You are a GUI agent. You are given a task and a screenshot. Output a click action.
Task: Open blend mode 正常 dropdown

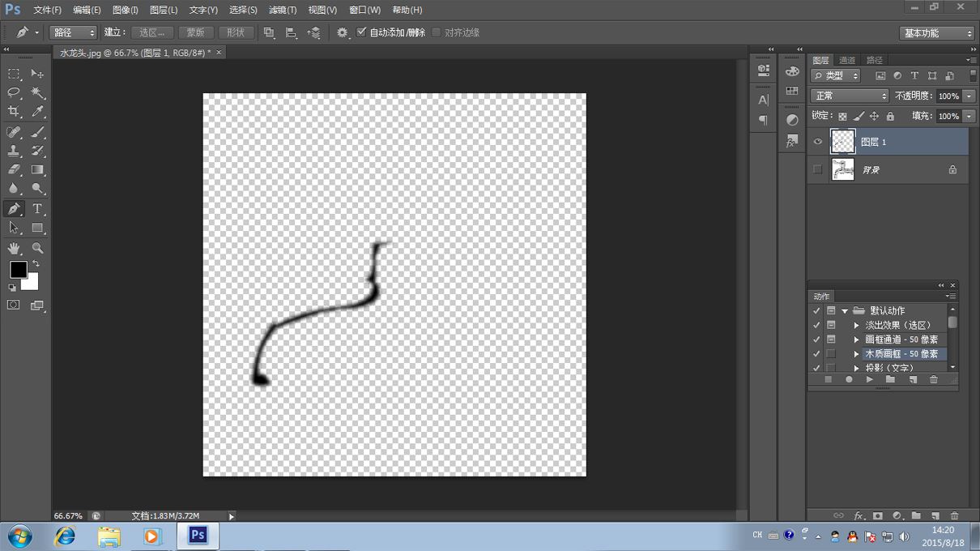(850, 96)
